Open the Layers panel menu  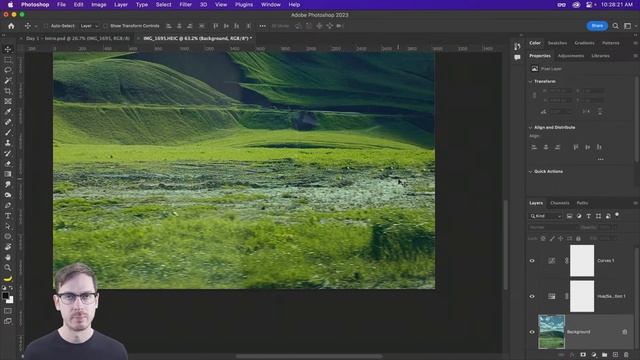click(636, 203)
